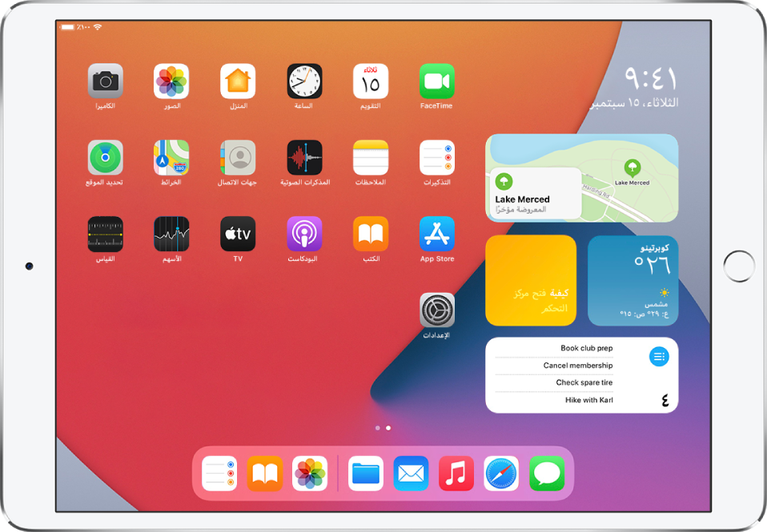Open the Podcasts app
767x532 pixels.
[x=304, y=234]
